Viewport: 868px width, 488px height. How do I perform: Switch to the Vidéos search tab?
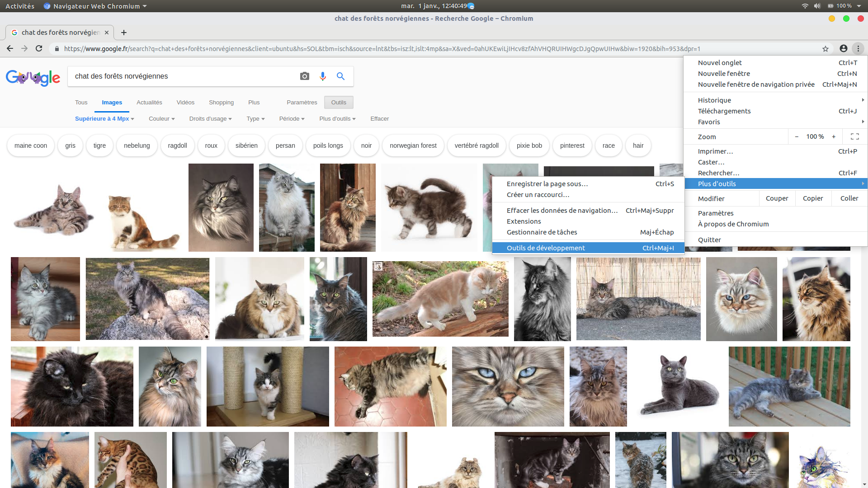coord(185,103)
